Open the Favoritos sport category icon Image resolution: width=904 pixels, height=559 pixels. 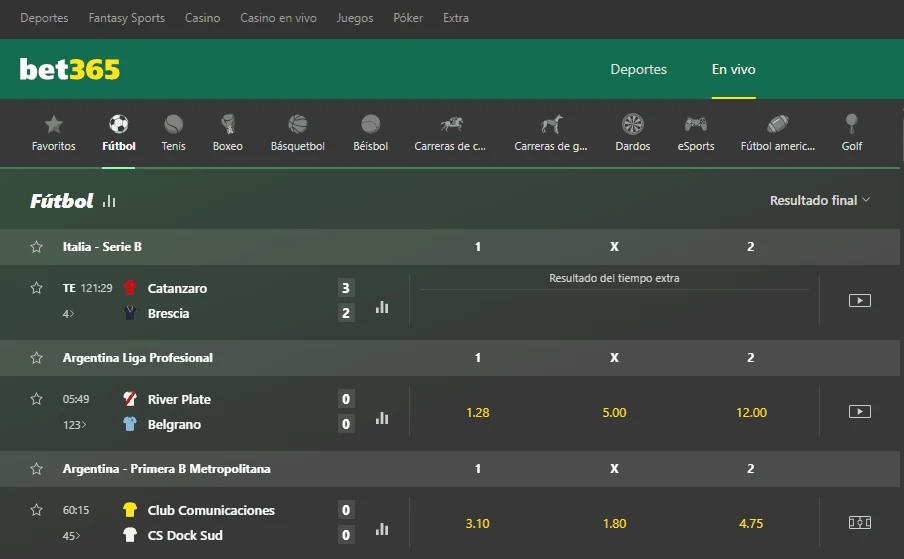coord(54,124)
